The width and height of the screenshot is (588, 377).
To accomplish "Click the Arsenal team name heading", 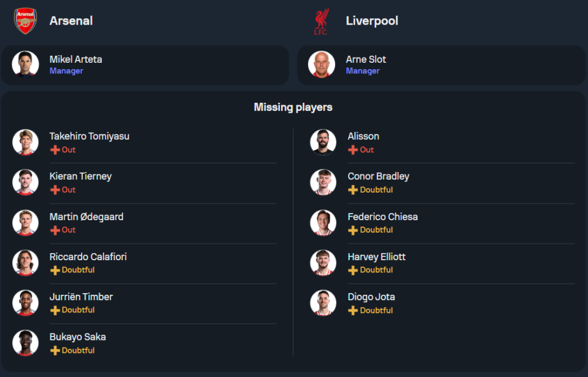I will coord(71,21).
